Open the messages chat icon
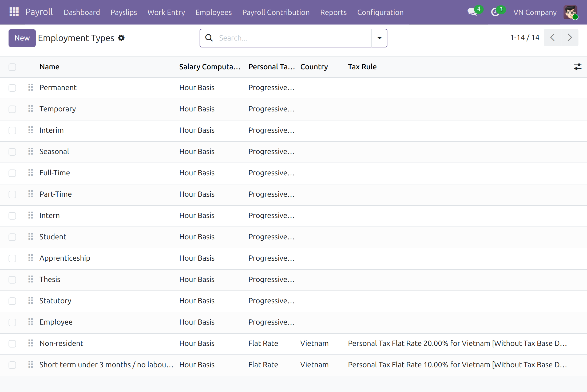Screen dimensions: 587x392 click(x=472, y=12)
